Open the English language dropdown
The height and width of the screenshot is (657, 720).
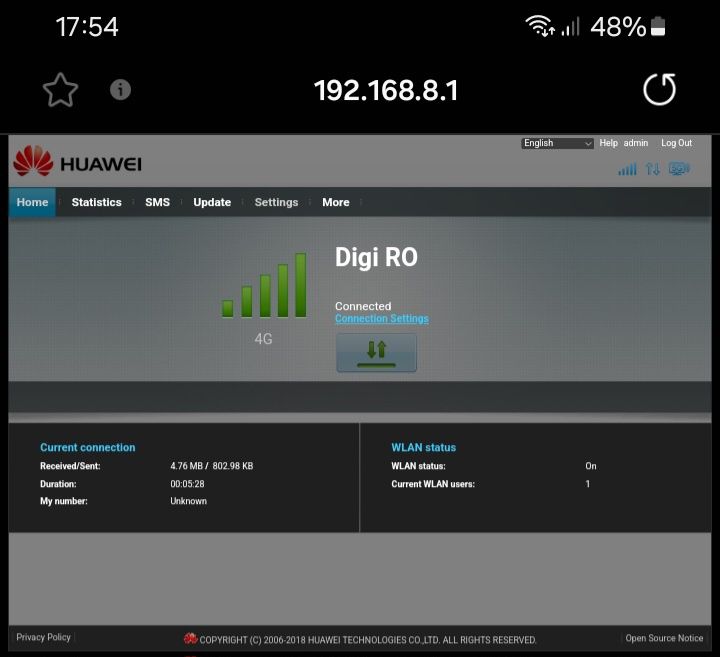[x=557, y=143]
